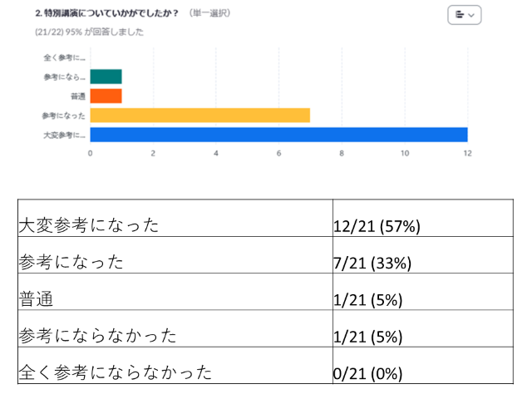Click the orange 普通 bar
This screenshot has width=532, height=399.
106,96
